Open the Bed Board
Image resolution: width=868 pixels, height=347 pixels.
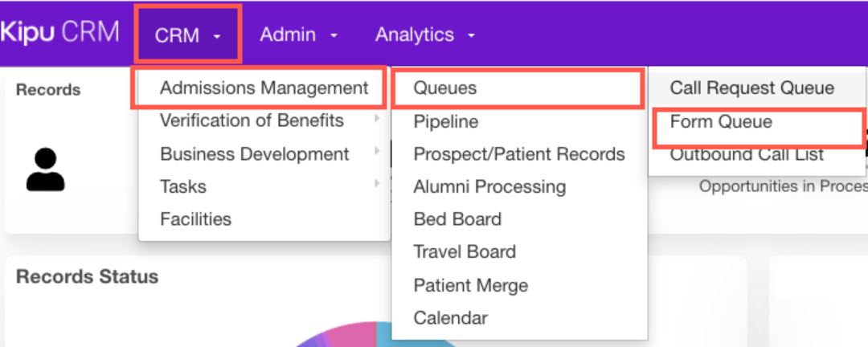pos(457,219)
